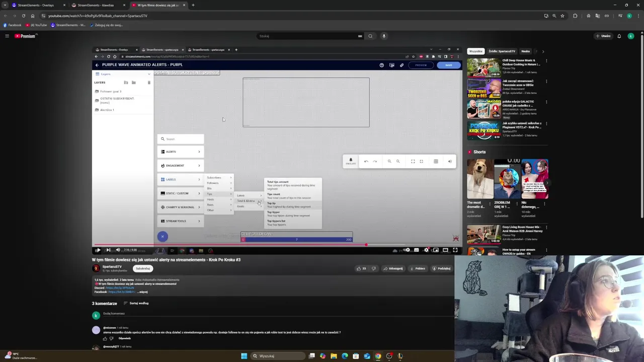Select the 'Nauka' filter chip
644x362 pixels.
(x=525, y=51)
